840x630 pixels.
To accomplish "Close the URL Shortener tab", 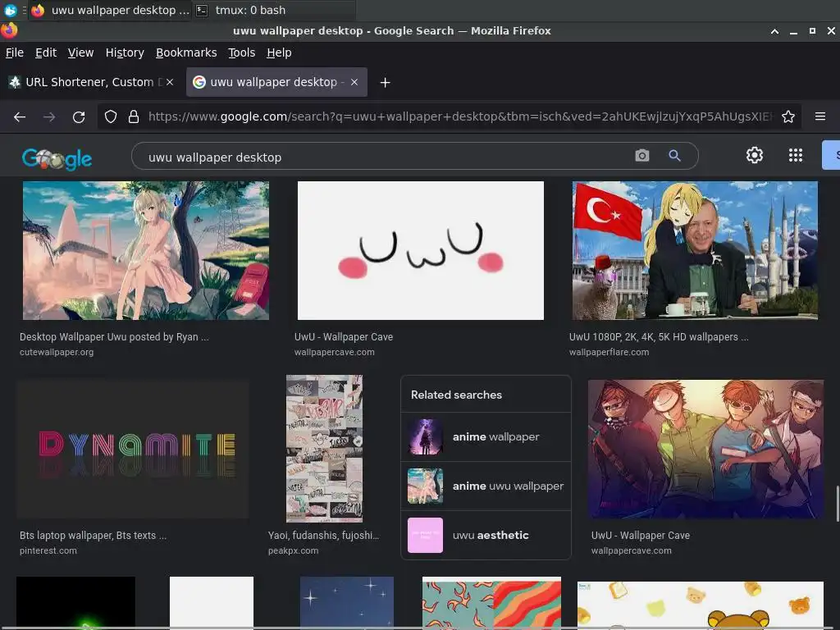I will 169,82.
